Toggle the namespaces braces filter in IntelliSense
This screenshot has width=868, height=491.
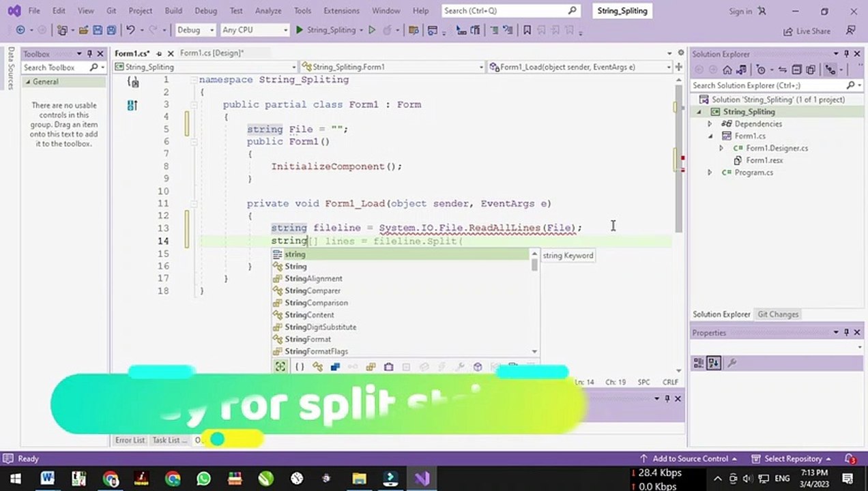300,367
